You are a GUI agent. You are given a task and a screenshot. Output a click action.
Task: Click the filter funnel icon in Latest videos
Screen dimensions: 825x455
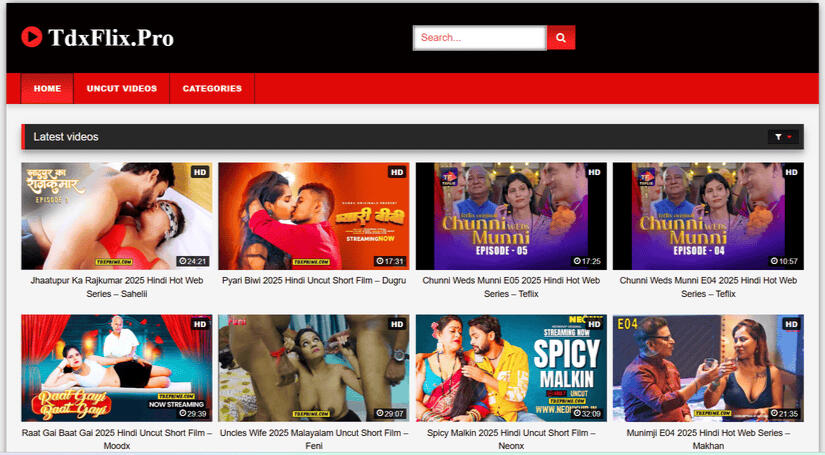(x=777, y=137)
